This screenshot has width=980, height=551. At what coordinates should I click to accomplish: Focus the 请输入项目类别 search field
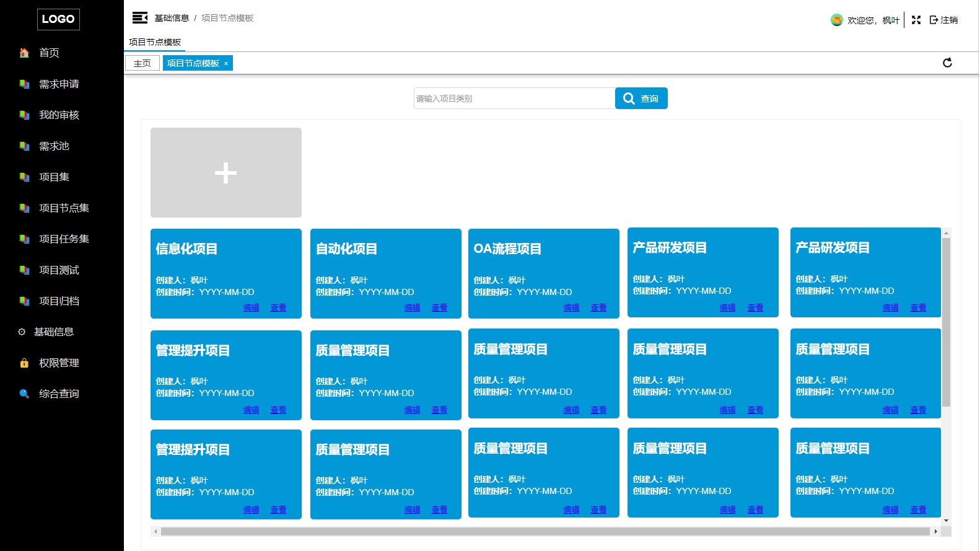[x=514, y=99]
